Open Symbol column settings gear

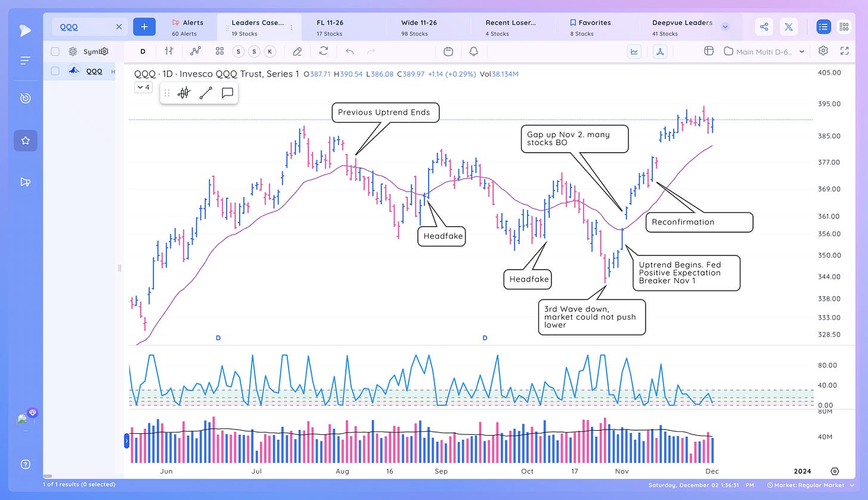tap(104, 51)
